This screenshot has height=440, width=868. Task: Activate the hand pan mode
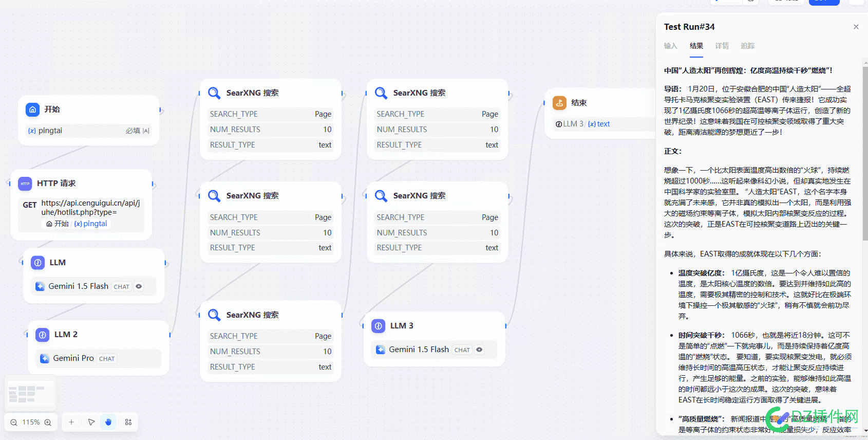(108, 422)
